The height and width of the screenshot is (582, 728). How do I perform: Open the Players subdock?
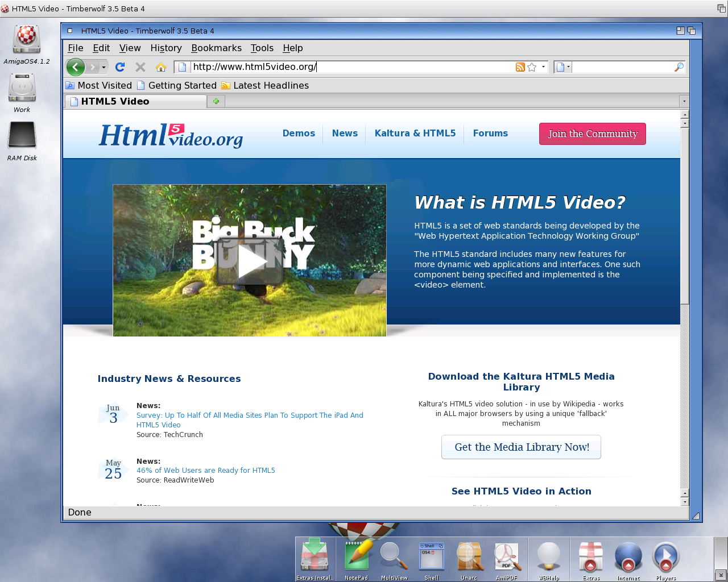tap(666, 560)
